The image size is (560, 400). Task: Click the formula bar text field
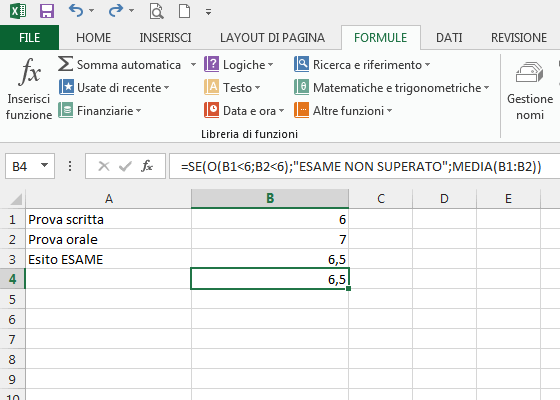click(x=364, y=166)
